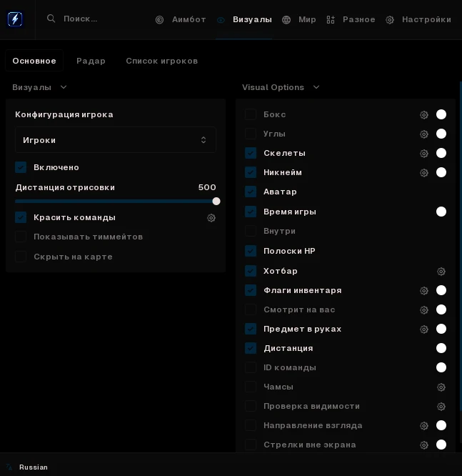Click the language icon beside Russian
This screenshot has height=476, width=462.
pyautogui.click(x=9, y=467)
